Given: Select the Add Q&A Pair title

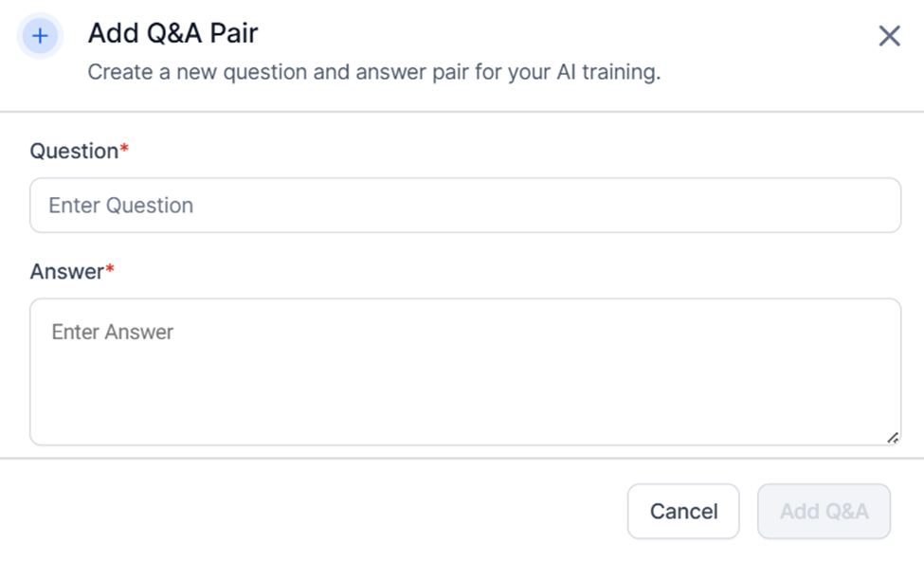Looking at the screenshot, I should 172,33.
